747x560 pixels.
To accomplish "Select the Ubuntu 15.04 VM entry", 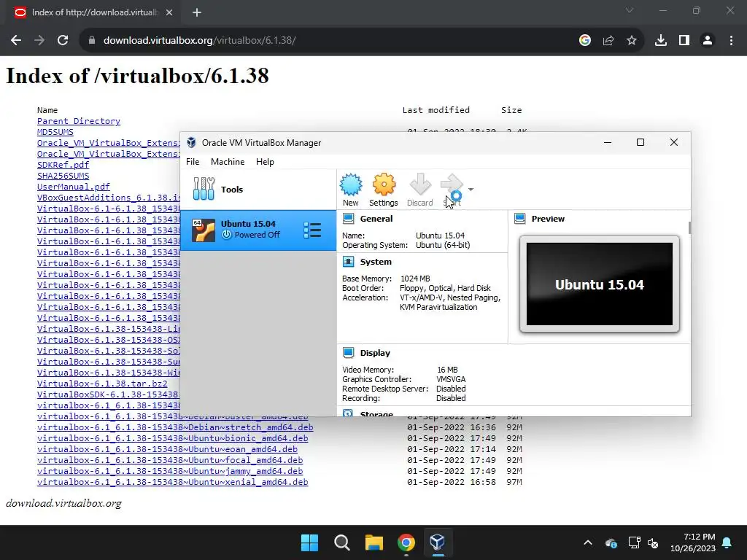I will [258, 230].
